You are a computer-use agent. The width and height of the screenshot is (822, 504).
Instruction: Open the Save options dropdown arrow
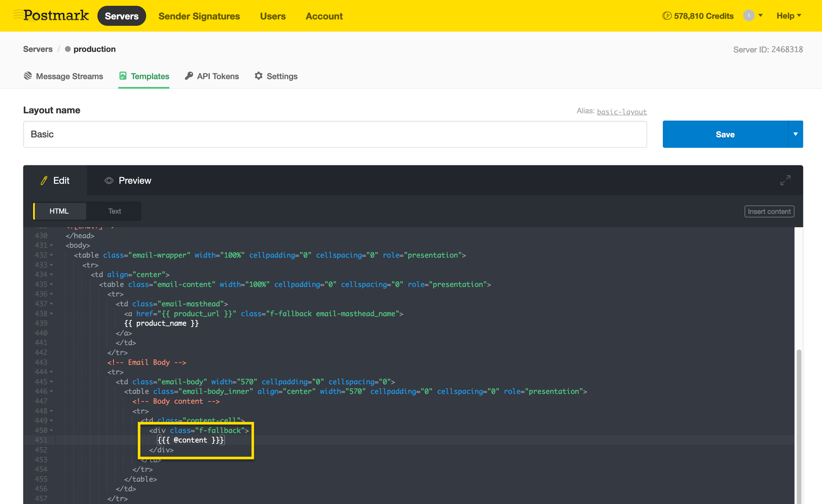(795, 134)
